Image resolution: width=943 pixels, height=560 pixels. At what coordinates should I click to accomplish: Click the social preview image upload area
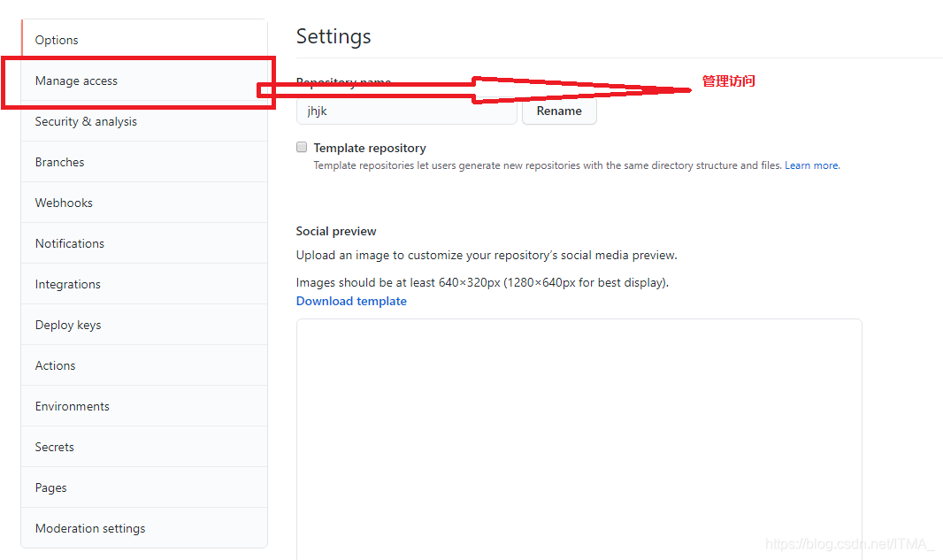click(579, 439)
